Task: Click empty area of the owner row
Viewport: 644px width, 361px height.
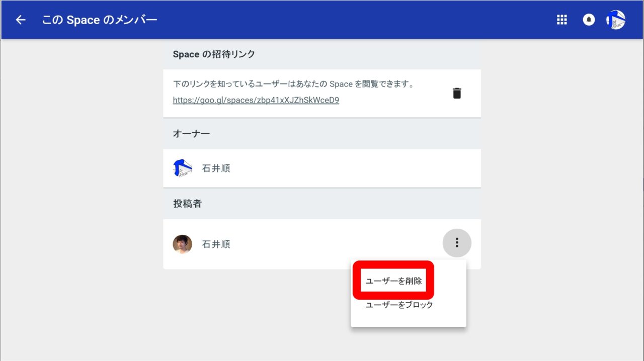Action: point(352,168)
